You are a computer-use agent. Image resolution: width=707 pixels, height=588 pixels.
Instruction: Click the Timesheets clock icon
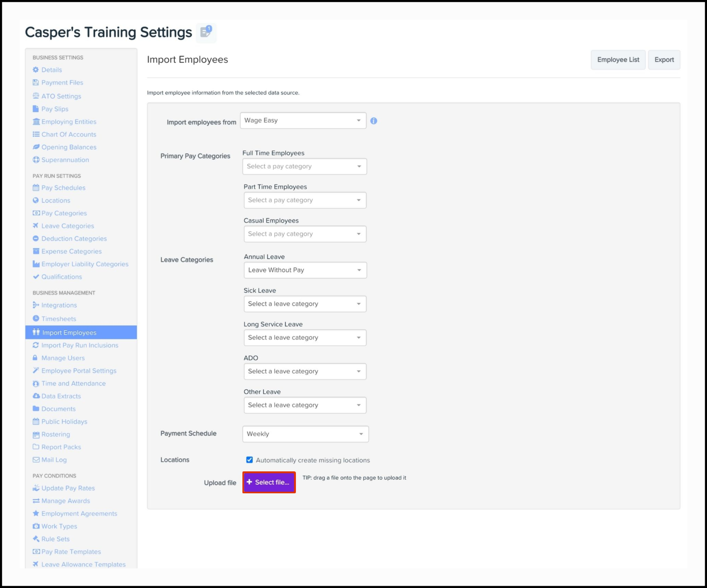point(36,318)
